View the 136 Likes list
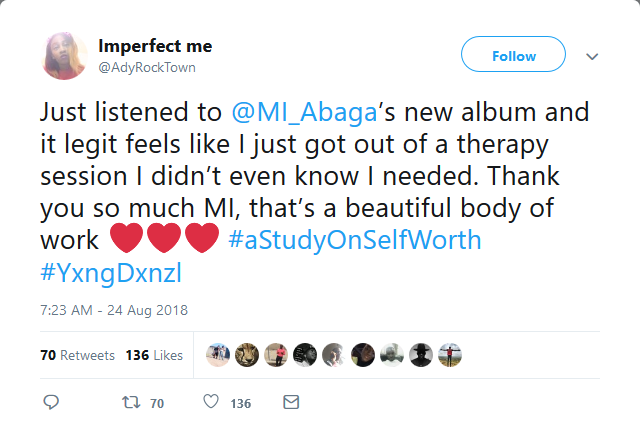 pos(154,355)
